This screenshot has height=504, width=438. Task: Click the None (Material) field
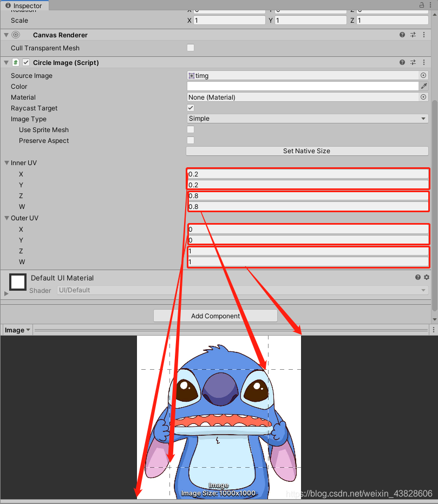(x=303, y=97)
